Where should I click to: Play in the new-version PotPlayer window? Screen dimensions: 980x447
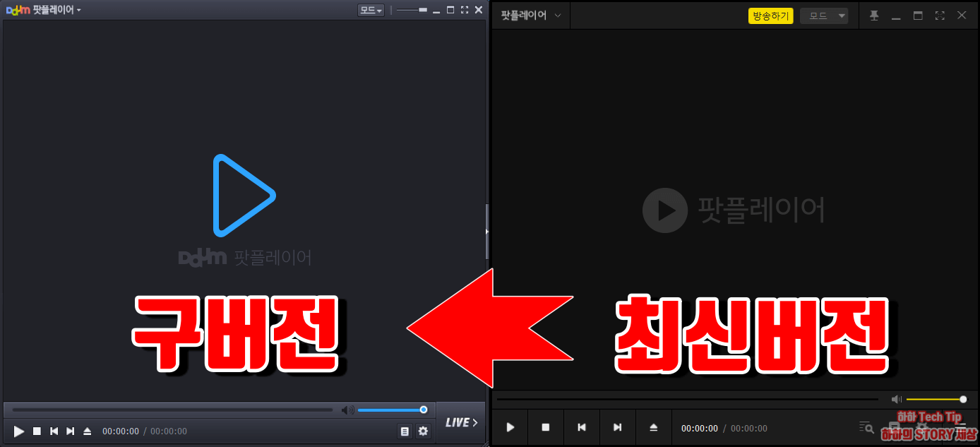pos(510,427)
